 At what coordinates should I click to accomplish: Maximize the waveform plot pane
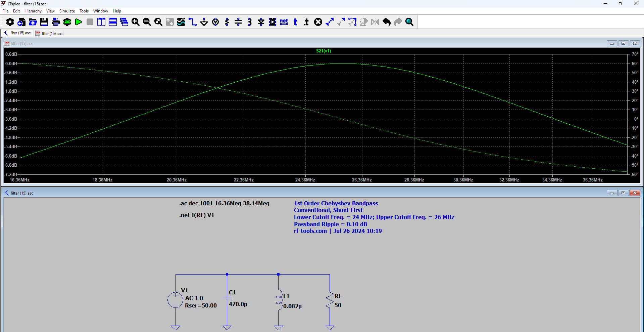(x=623, y=43)
